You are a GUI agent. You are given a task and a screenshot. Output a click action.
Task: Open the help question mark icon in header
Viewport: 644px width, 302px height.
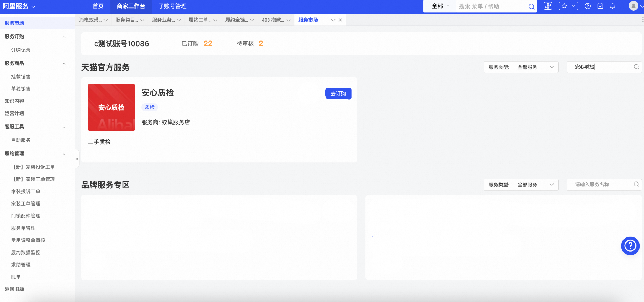(588, 6)
